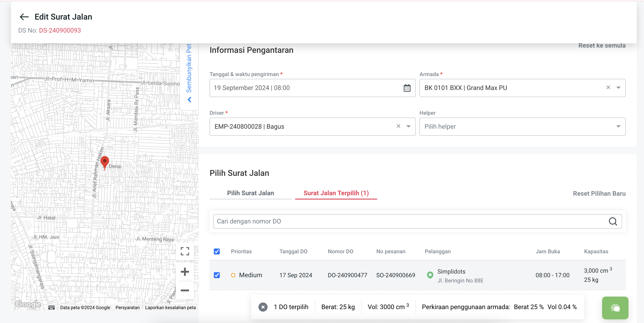Zoom out the map with minus icon
The width and height of the screenshot is (644, 323).
[185, 290]
